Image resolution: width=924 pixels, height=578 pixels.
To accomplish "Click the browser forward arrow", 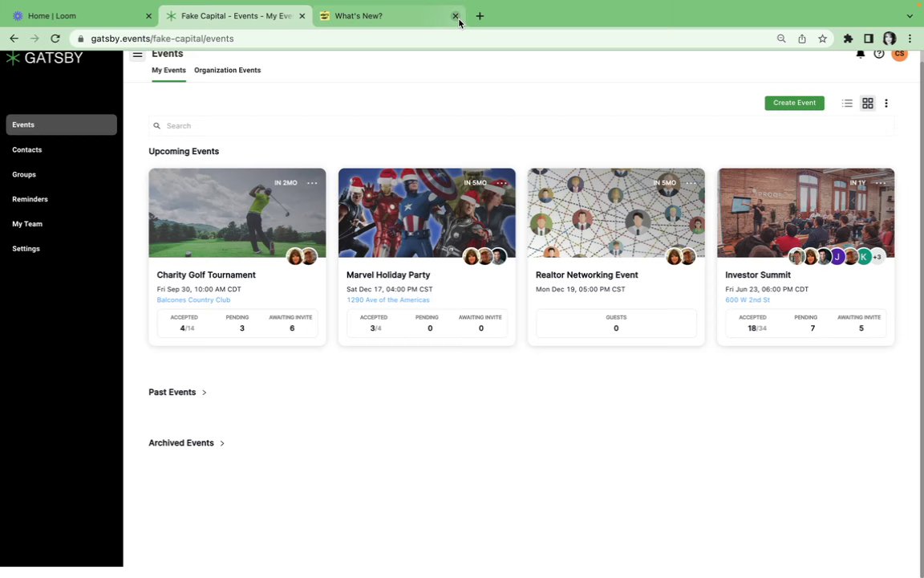I will (34, 39).
